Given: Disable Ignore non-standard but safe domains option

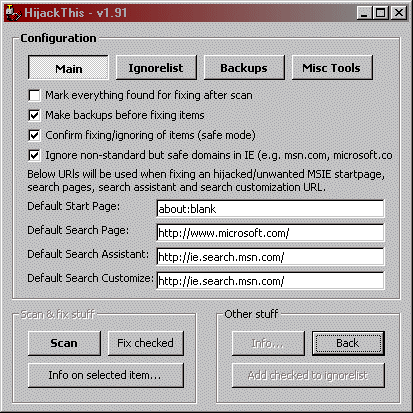Looking at the screenshot, I should [34, 155].
